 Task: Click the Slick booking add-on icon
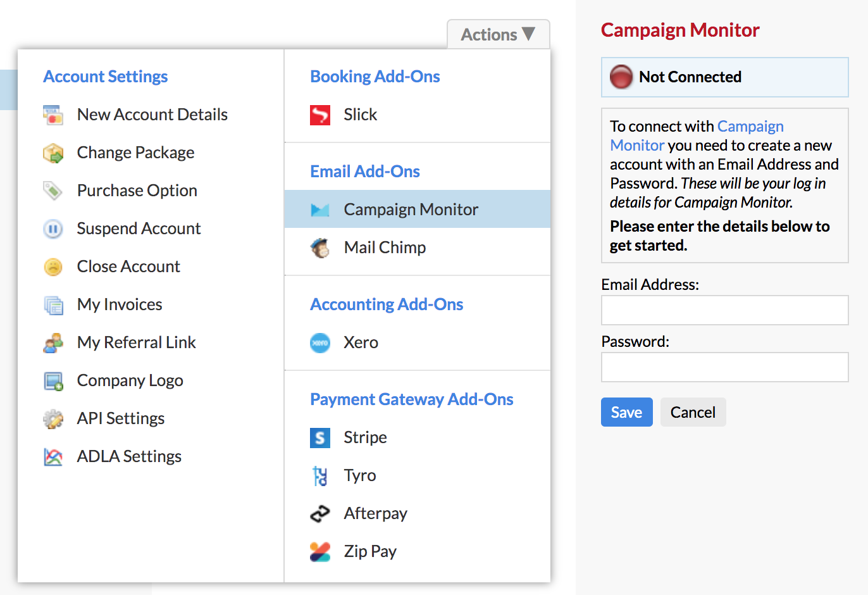(320, 115)
